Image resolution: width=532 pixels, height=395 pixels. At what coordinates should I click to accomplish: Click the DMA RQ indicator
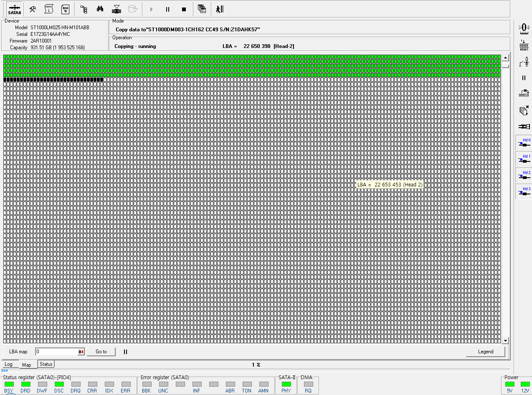pos(308,384)
